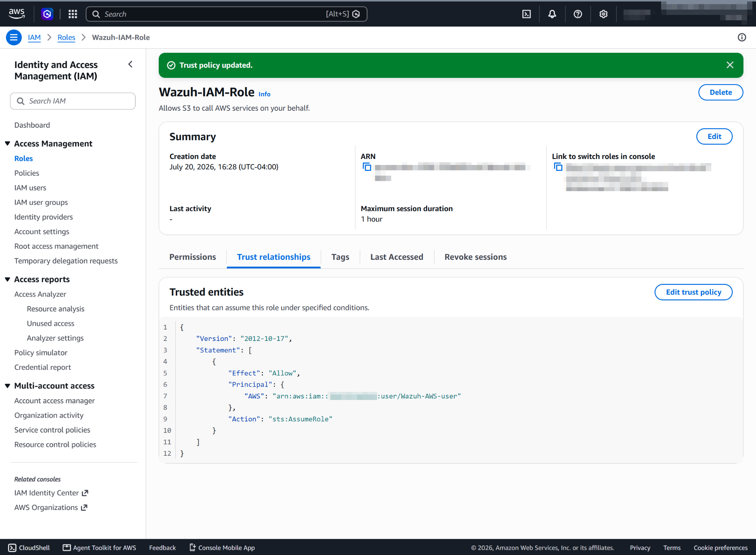Open the Last Accessed tab
The height and width of the screenshot is (555, 756).
tap(397, 257)
